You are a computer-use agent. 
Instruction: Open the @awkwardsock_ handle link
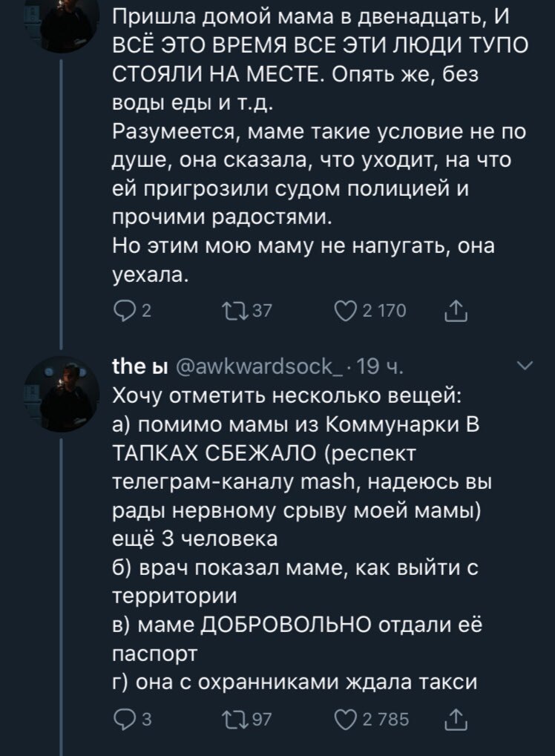(x=251, y=367)
